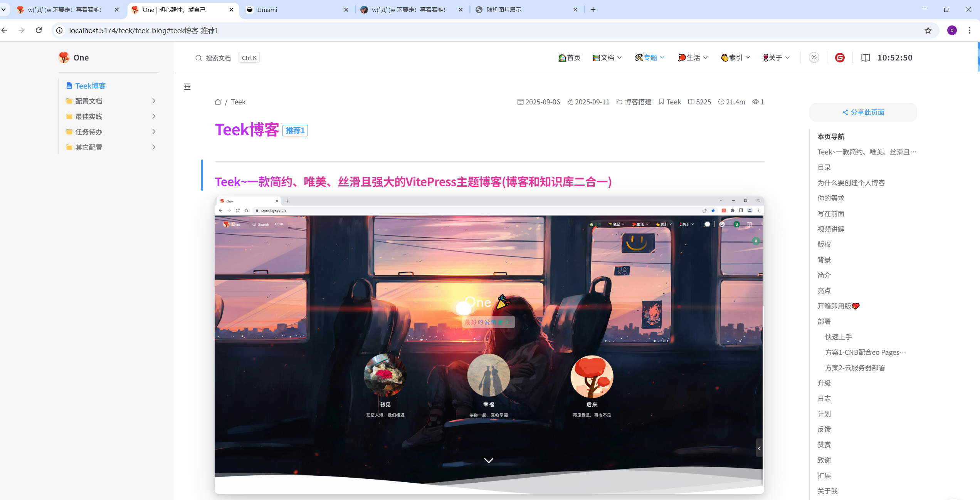Click the Teek博客 document icon in sidebar
This screenshot has width=980, height=500.
[69, 86]
